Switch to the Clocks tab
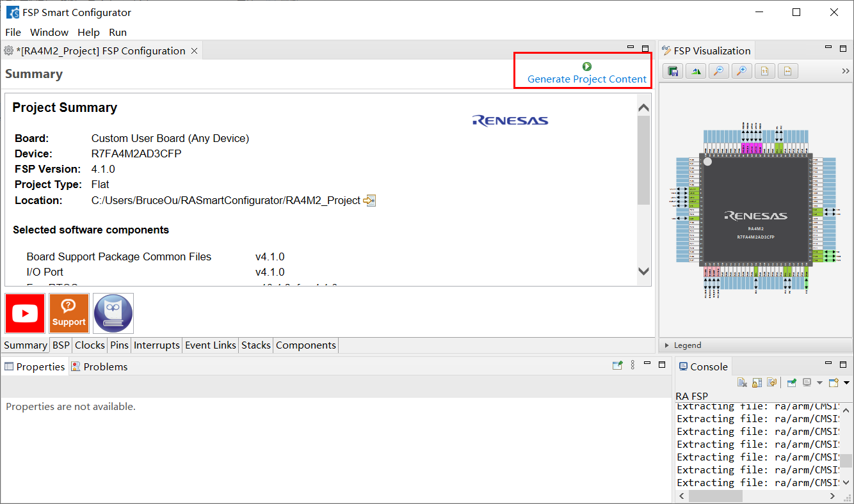 coord(90,345)
